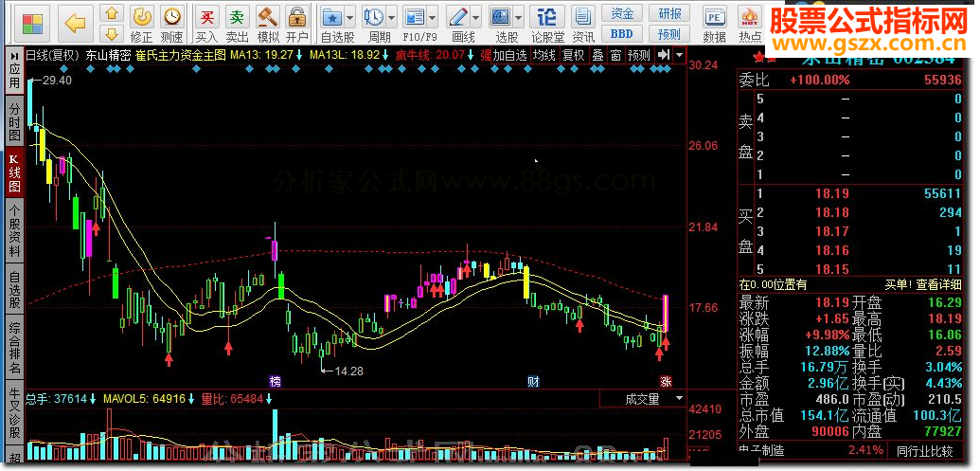Click the red 涨 marker on chart
980x471 pixels.
666,381
